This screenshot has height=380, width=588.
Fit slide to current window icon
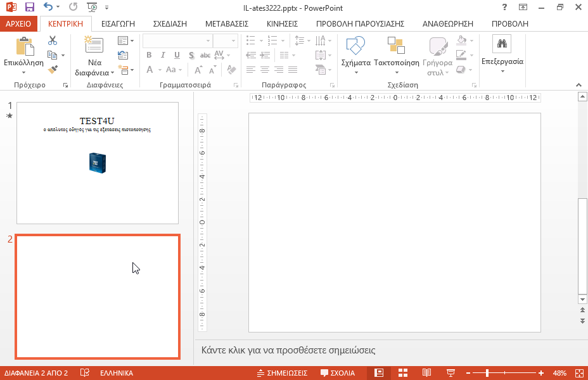click(579, 373)
